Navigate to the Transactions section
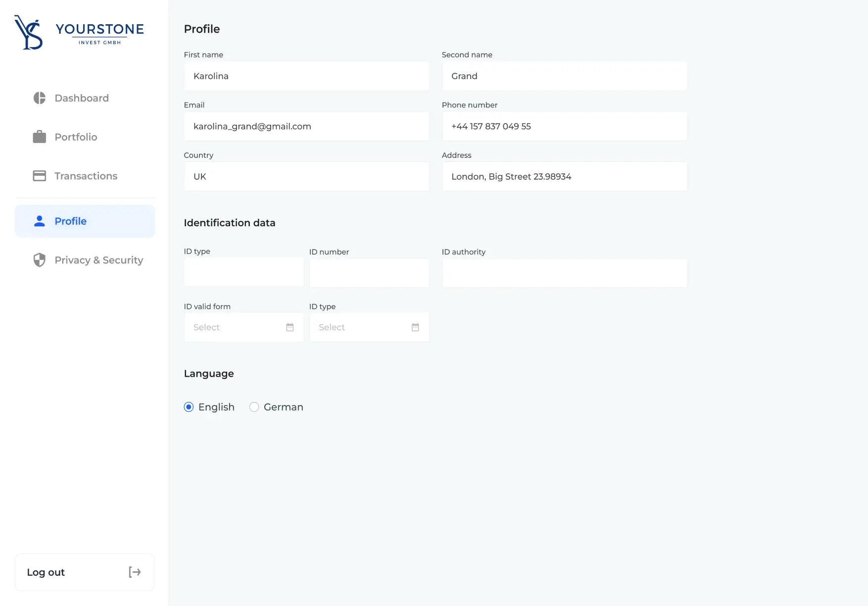The width and height of the screenshot is (868, 606). tap(85, 175)
